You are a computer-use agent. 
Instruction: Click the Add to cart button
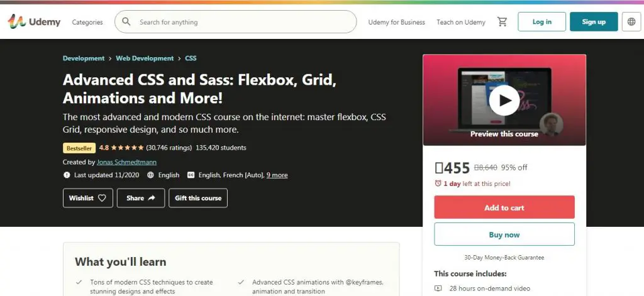(504, 207)
